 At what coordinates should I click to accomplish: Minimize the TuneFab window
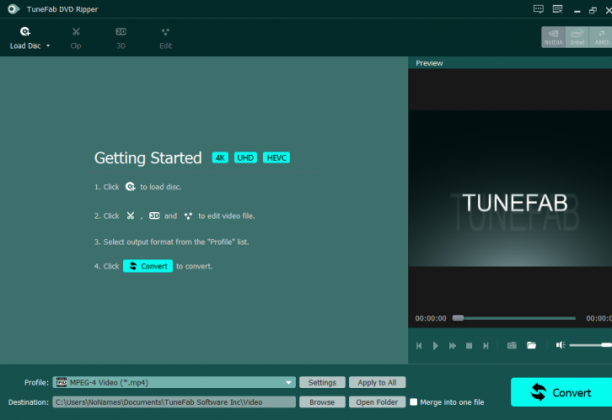(x=577, y=11)
